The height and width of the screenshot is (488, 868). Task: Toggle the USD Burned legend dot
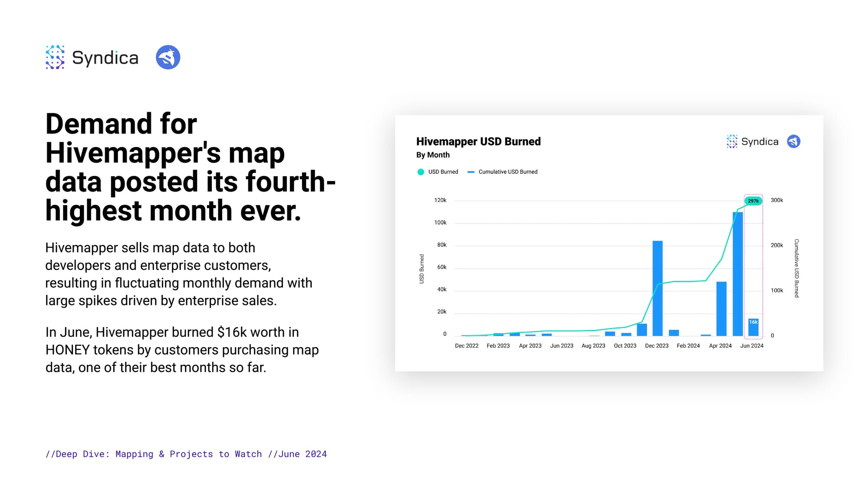(x=421, y=172)
